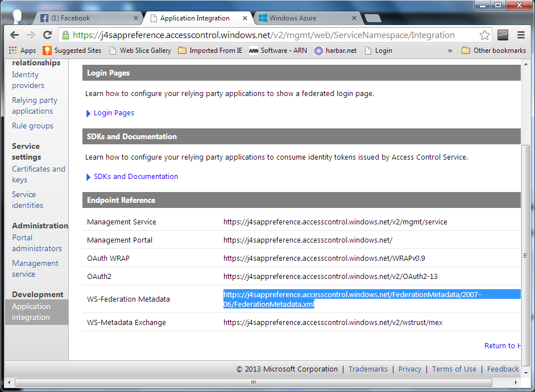Bookmark this page with the star icon
The width and height of the screenshot is (535, 392).
[x=484, y=35]
